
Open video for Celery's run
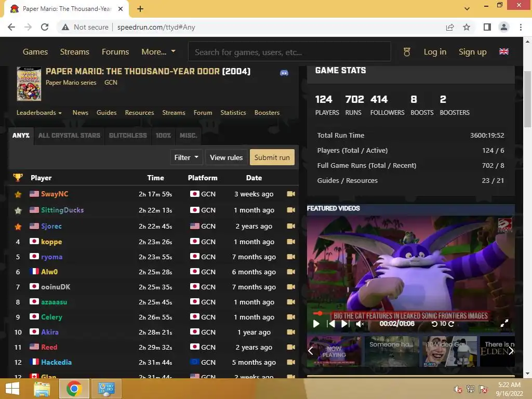point(291,317)
